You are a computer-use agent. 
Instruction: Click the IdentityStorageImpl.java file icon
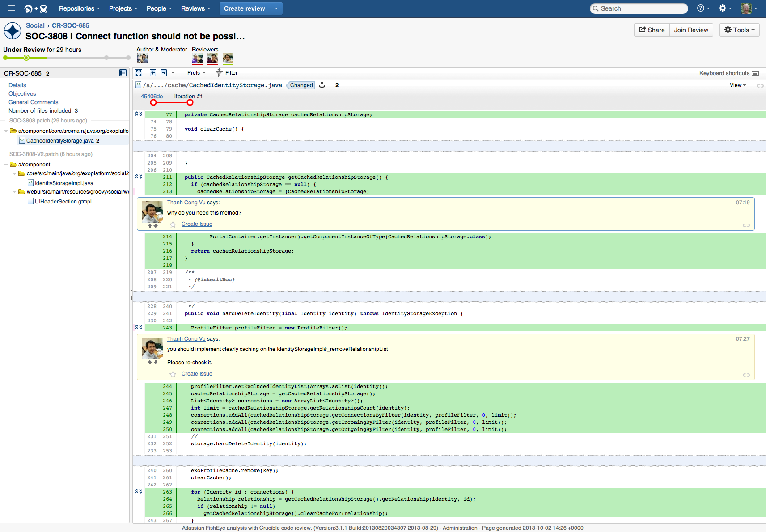click(x=30, y=183)
